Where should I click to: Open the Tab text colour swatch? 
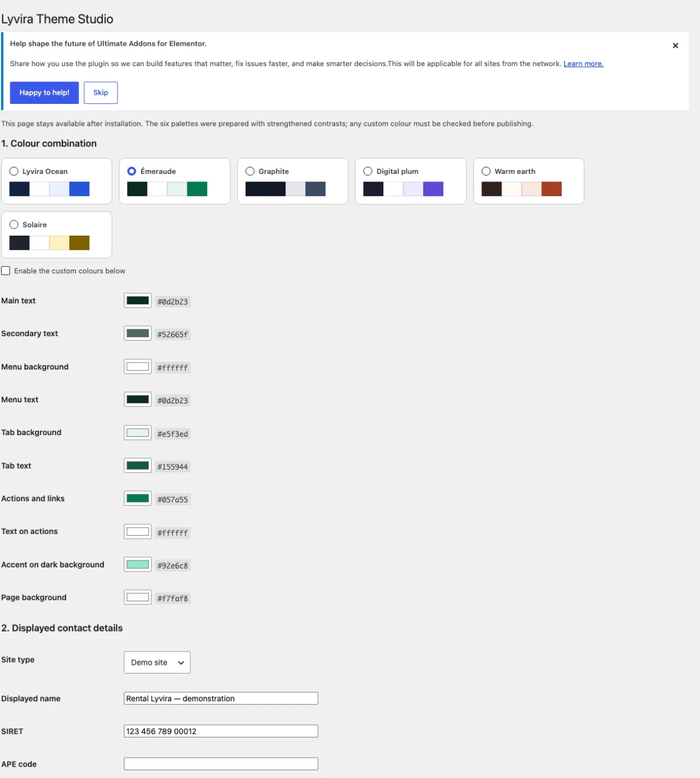click(138, 466)
